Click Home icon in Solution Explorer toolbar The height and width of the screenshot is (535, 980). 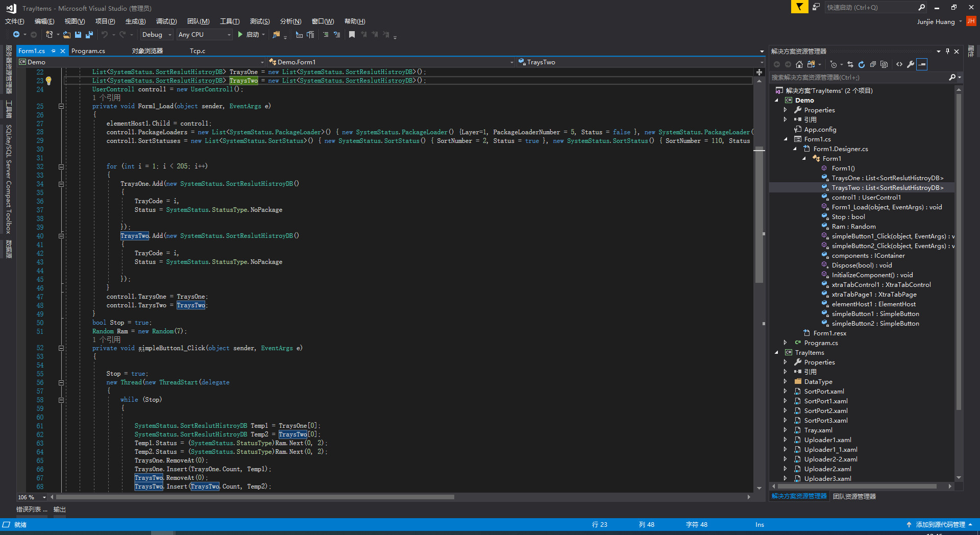tap(799, 64)
